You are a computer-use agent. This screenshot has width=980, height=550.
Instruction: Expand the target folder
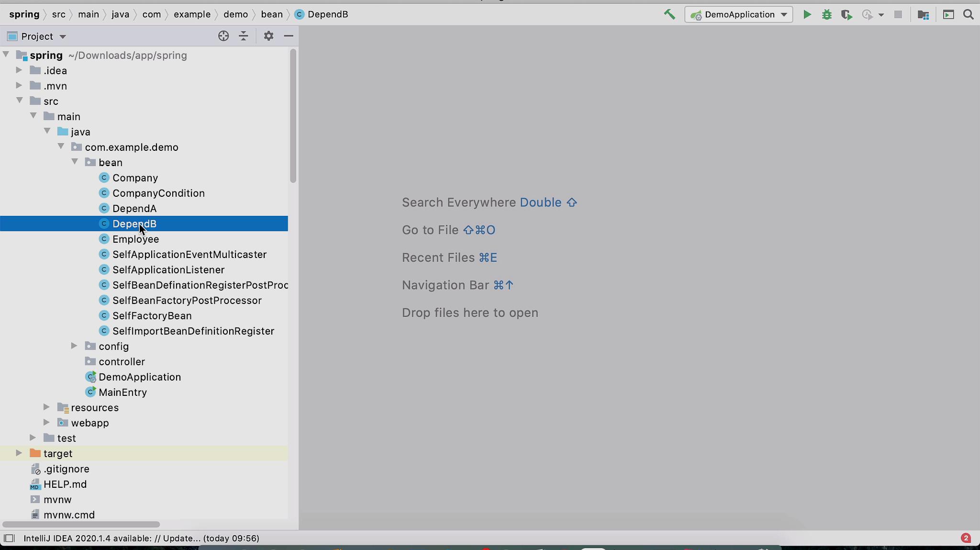coord(19,453)
